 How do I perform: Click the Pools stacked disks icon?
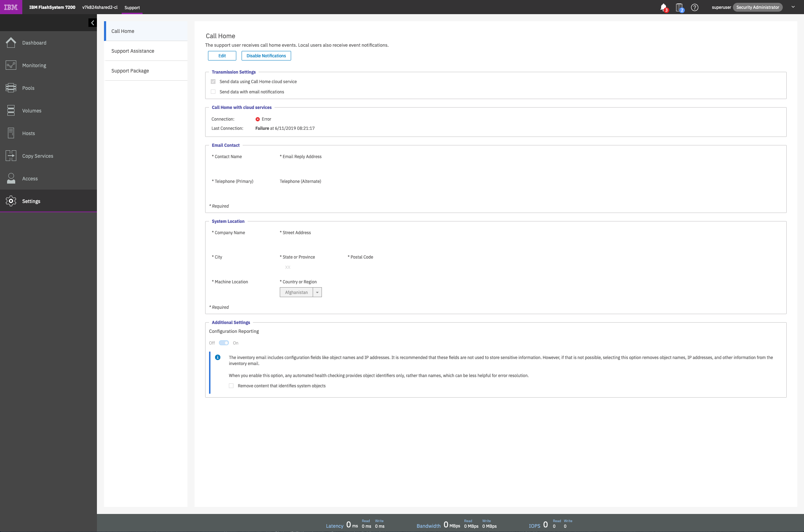(x=11, y=88)
